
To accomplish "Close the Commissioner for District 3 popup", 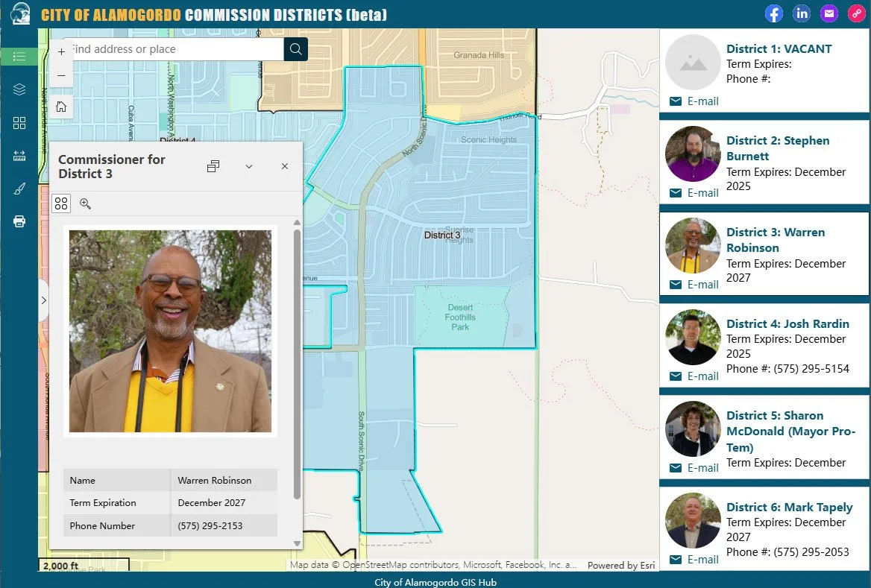I will pos(284,166).
